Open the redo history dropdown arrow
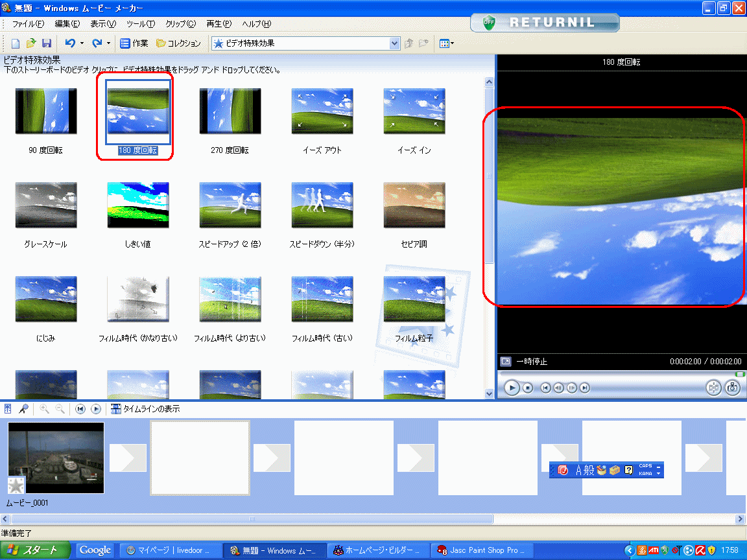Viewport: 747px width, 560px height. (109, 43)
